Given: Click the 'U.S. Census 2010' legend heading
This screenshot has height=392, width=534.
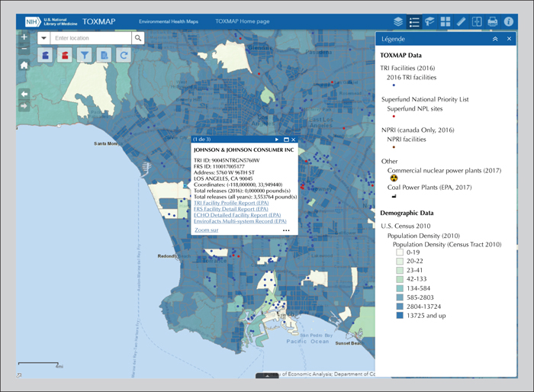Looking at the screenshot, I should click(406, 227).
